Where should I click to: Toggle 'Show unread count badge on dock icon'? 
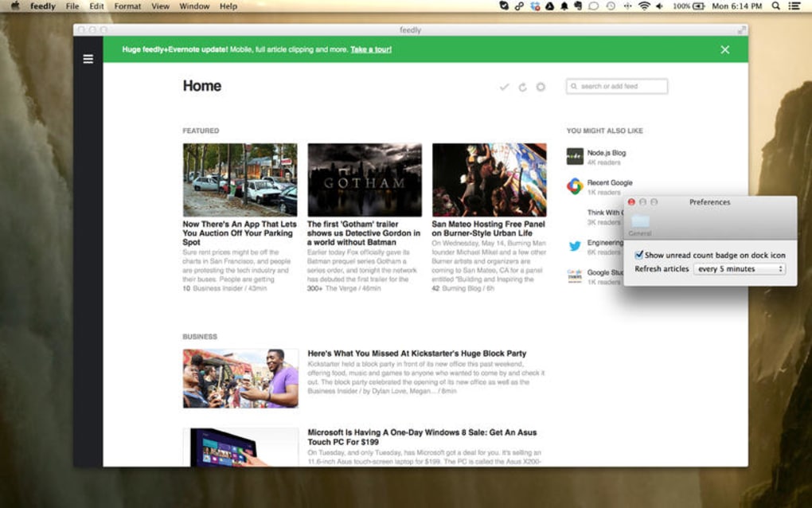(x=640, y=255)
